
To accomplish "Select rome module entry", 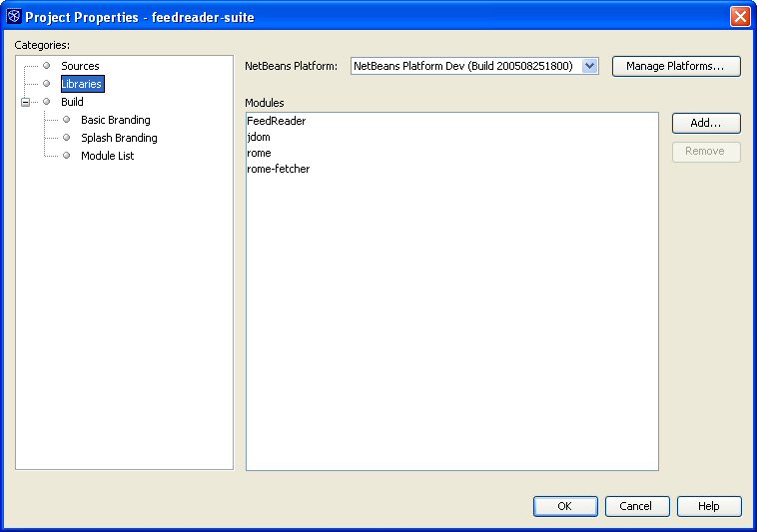I will coord(451,153).
